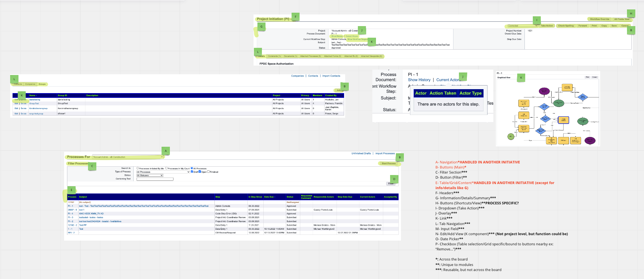The height and width of the screenshot is (279, 644).
Task: Click the Take Action button
Action: 547,26
